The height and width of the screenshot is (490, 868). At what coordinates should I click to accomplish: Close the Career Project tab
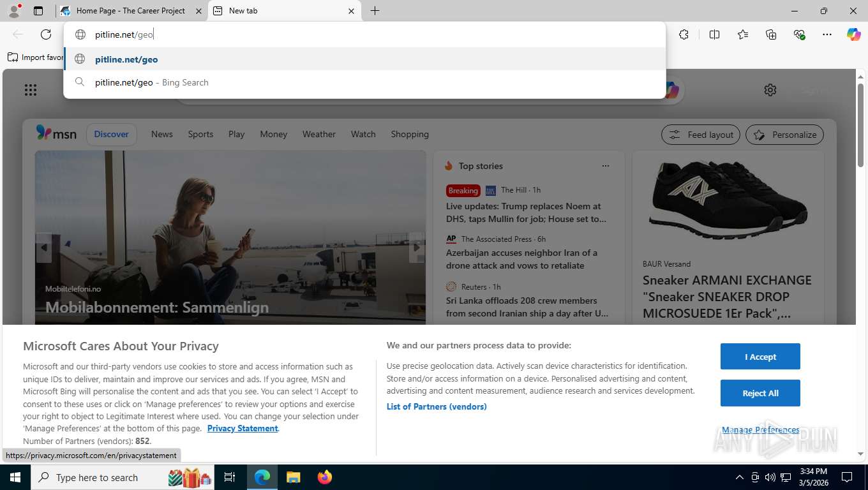pyautogui.click(x=198, y=11)
